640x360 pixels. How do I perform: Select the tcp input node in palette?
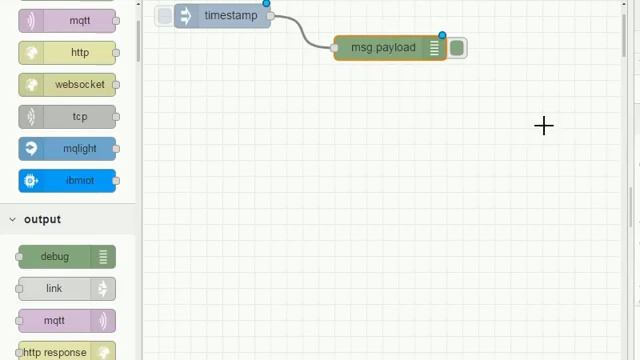coord(67,117)
